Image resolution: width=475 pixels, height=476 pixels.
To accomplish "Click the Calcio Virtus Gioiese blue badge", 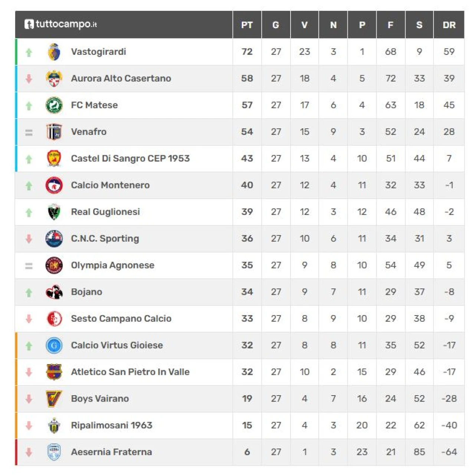I will click(54, 346).
